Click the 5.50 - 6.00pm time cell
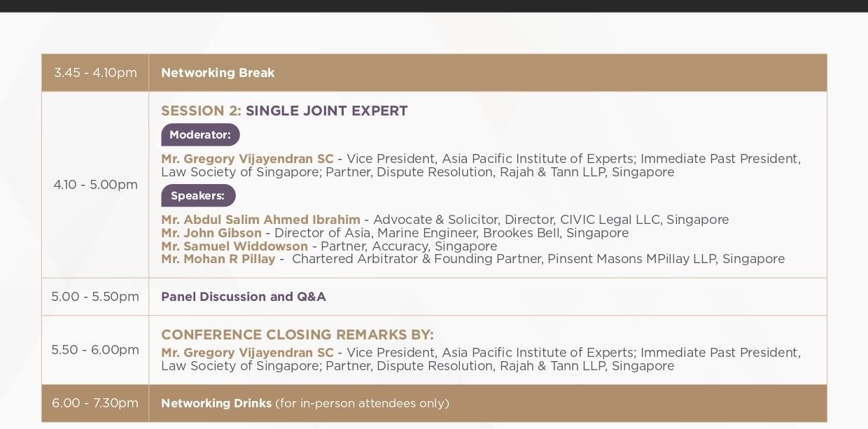Image resolution: width=868 pixels, height=429 pixels. [x=95, y=350]
